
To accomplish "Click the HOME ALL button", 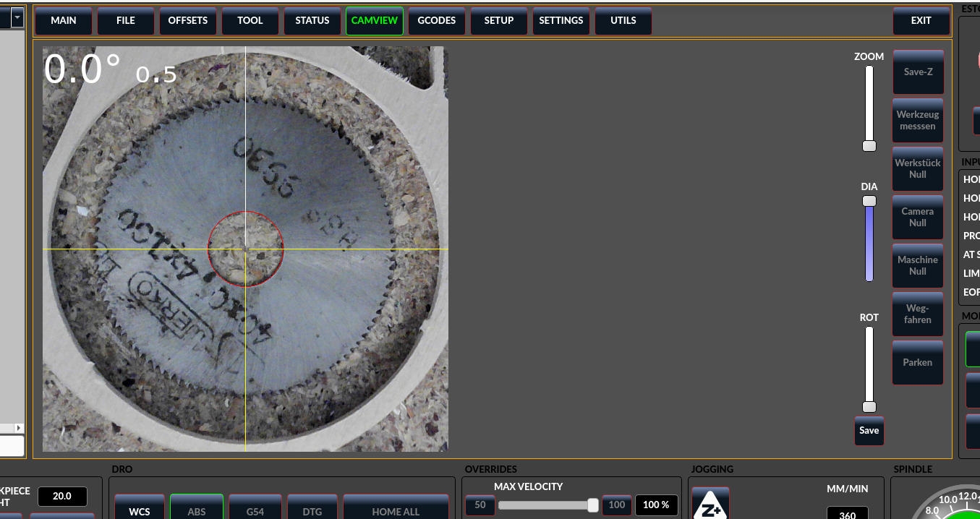I will (396, 508).
